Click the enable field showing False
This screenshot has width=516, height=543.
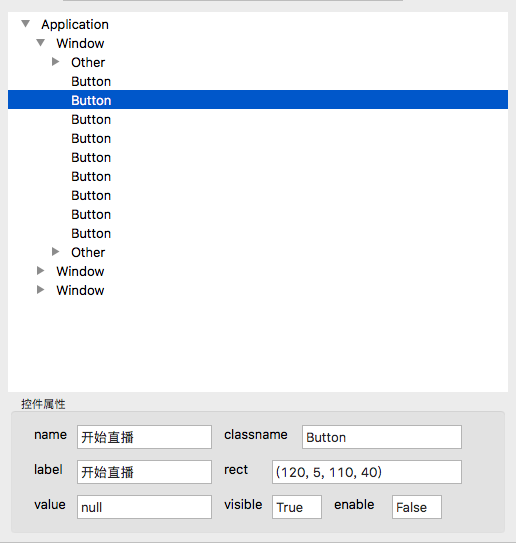[417, 507]
